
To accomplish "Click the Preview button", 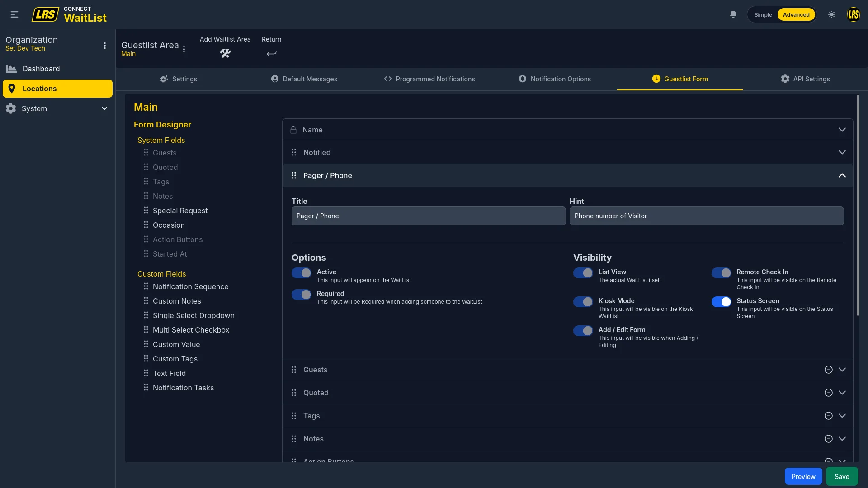I will pos(803,476).
